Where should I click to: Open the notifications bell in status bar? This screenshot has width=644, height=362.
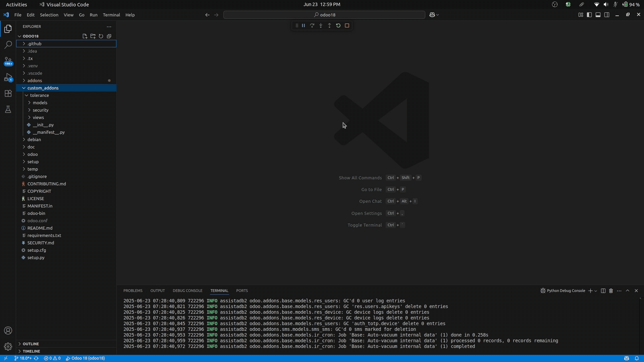pyautogui.click(x=637, y=358)
